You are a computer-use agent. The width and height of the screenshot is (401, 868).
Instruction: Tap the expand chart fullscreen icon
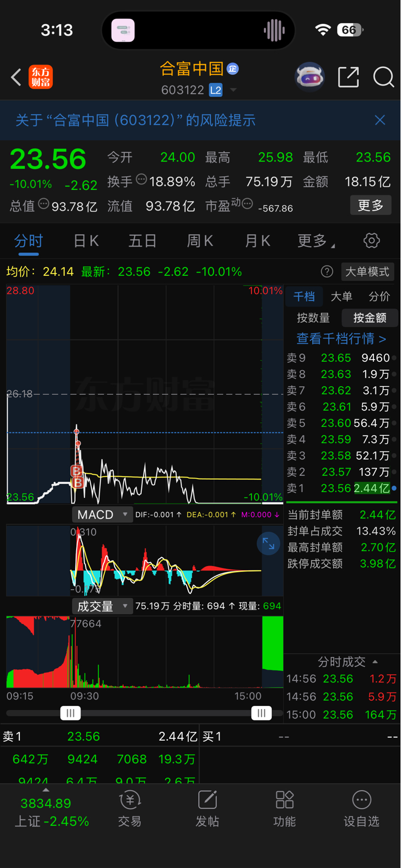click(269, 544)
